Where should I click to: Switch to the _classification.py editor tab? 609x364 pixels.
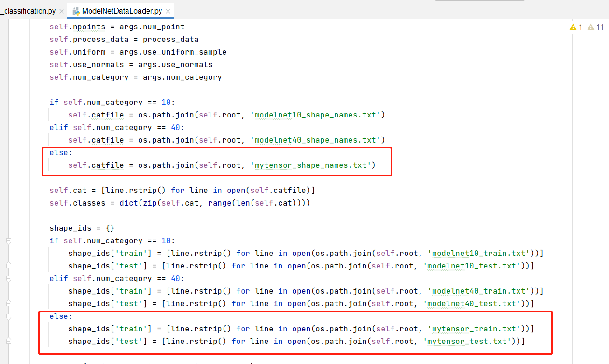point(29,11)
